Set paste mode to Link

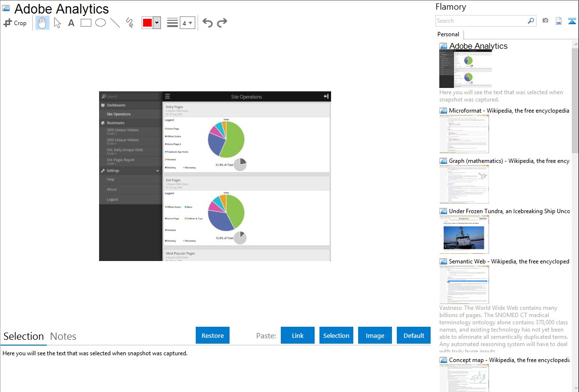point(298,335)
